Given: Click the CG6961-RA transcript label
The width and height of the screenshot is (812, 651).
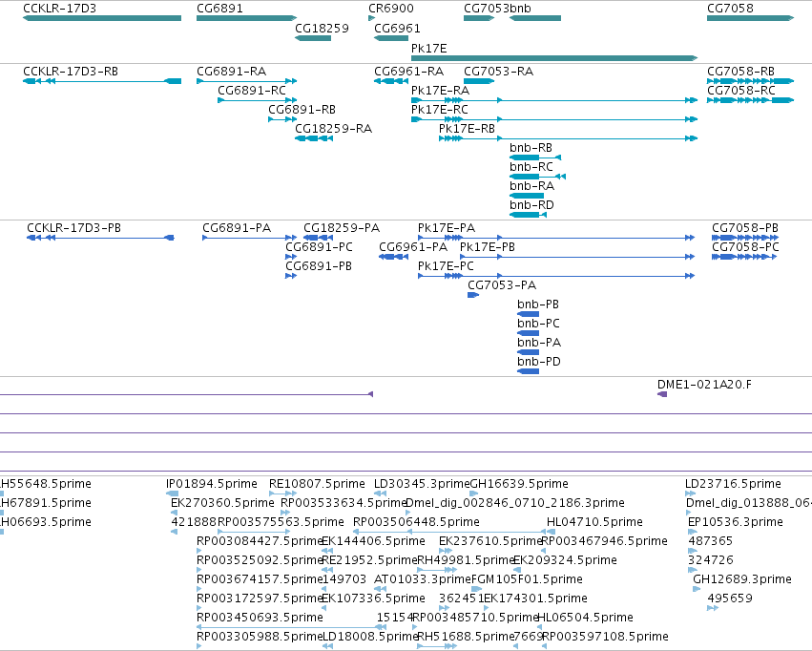Looking at the screenshot, I should [x=409, y=72].
